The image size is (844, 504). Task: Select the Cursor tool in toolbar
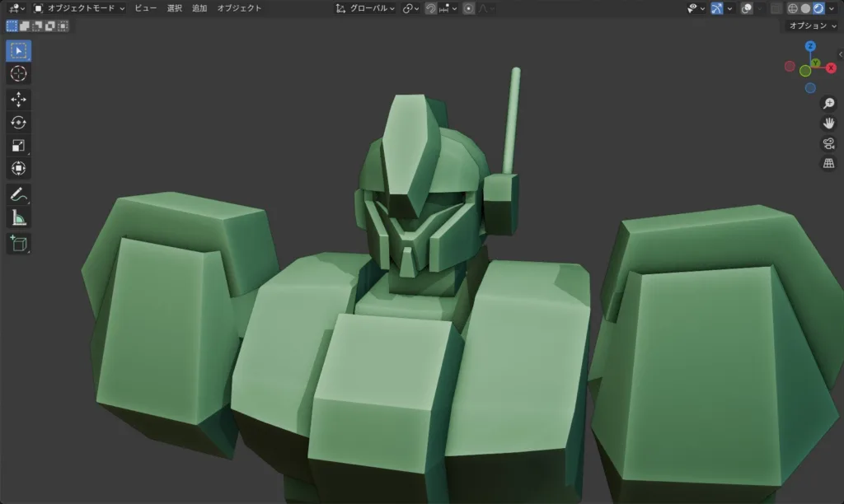(x=18, y=74)
